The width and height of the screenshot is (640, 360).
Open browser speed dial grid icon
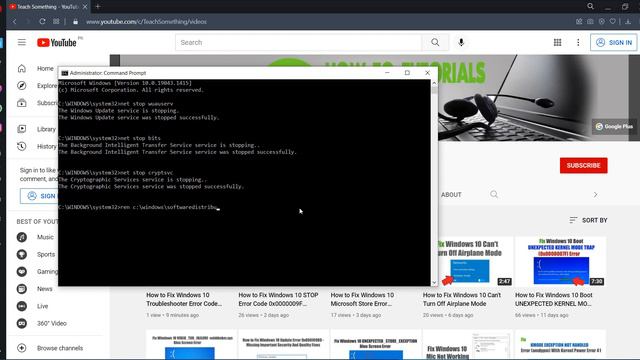click(56, 22)
